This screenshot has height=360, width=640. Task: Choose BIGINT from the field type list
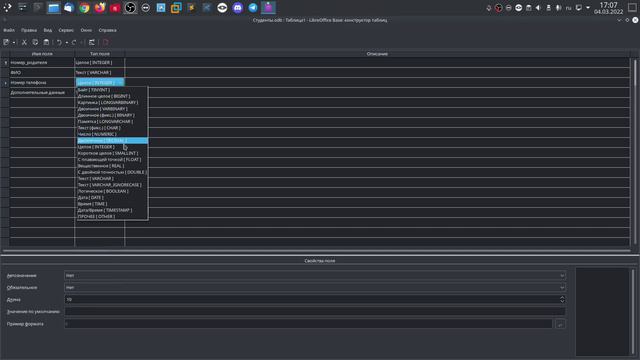click(x=112, y=96)
